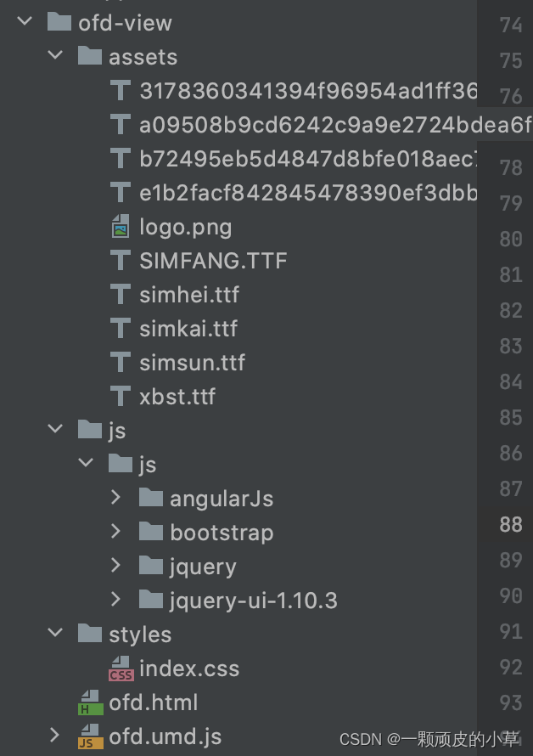
Task: Click the font icon of simkai.ttf
Action: [x=121, y=328]
